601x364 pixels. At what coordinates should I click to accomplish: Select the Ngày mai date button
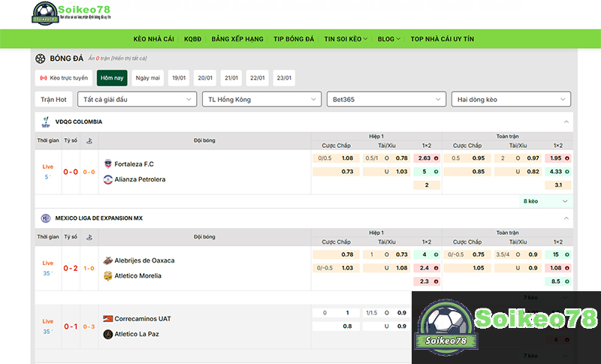[x=148, y=78]
